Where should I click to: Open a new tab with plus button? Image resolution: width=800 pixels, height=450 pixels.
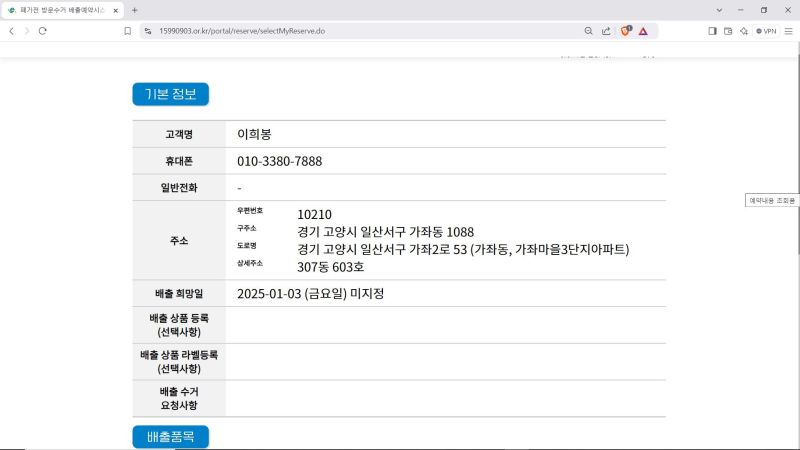135,10
